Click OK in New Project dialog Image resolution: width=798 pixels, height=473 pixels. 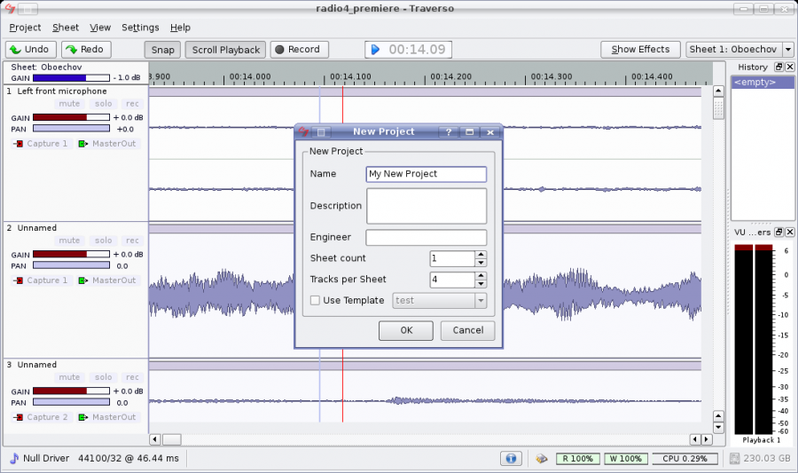pos(406,330)
